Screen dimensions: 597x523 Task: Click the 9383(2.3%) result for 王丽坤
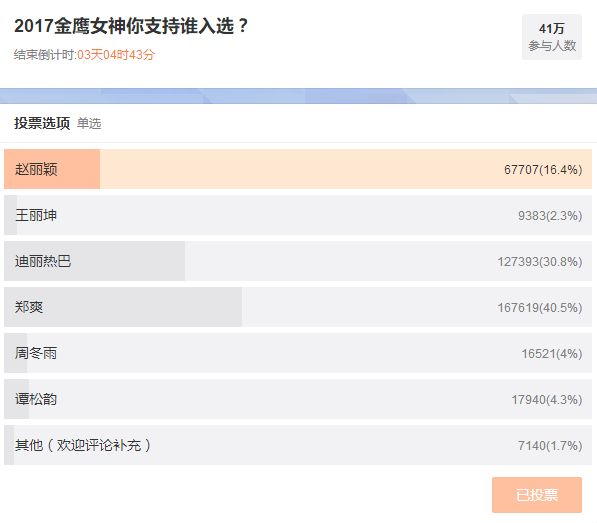pyautogui.click(x=550, y=215)
